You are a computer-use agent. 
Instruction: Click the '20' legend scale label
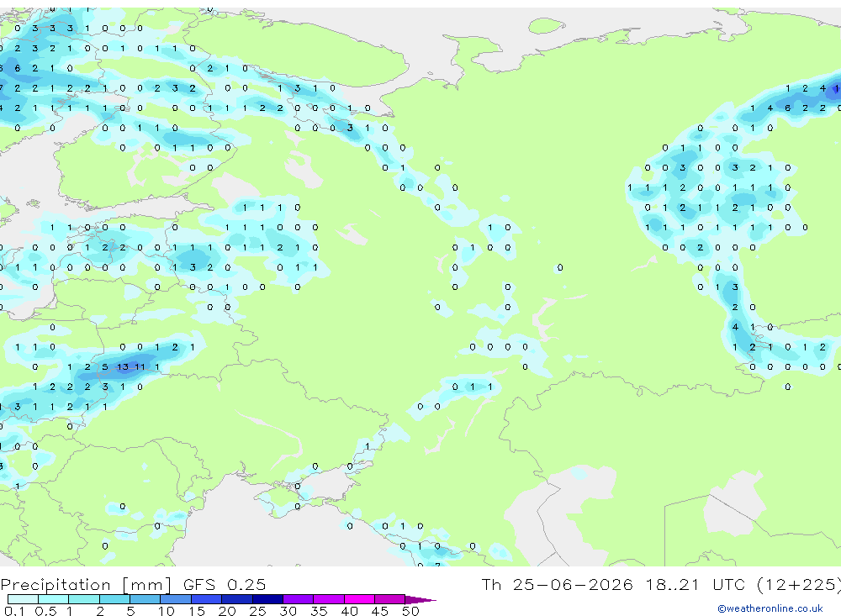tap(227, 611)
